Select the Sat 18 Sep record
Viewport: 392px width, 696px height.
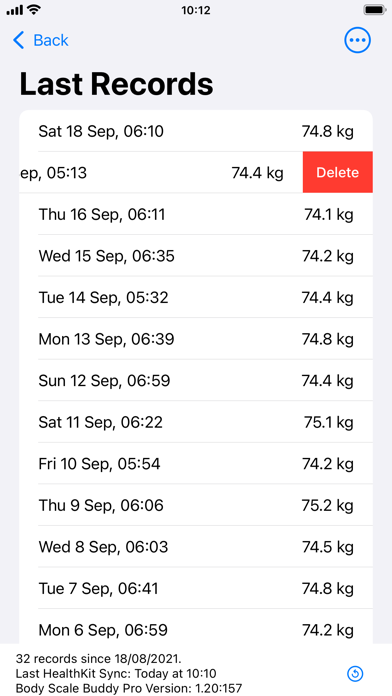coord(196,131)
